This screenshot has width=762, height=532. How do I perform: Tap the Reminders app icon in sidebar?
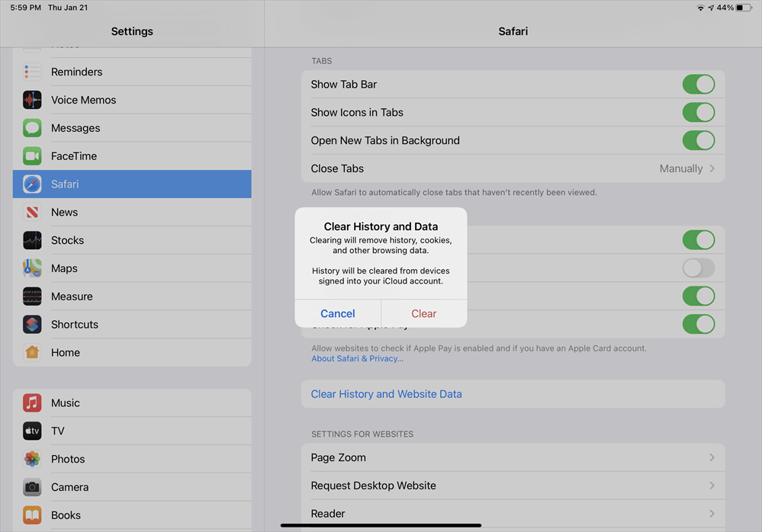click(x=32, y=72)
